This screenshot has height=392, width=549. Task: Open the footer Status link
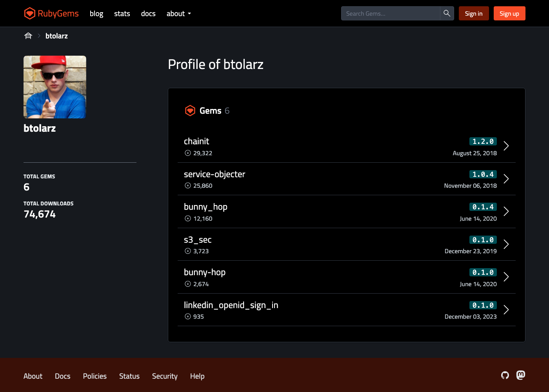pyautogui.click(x=129, y=376)
